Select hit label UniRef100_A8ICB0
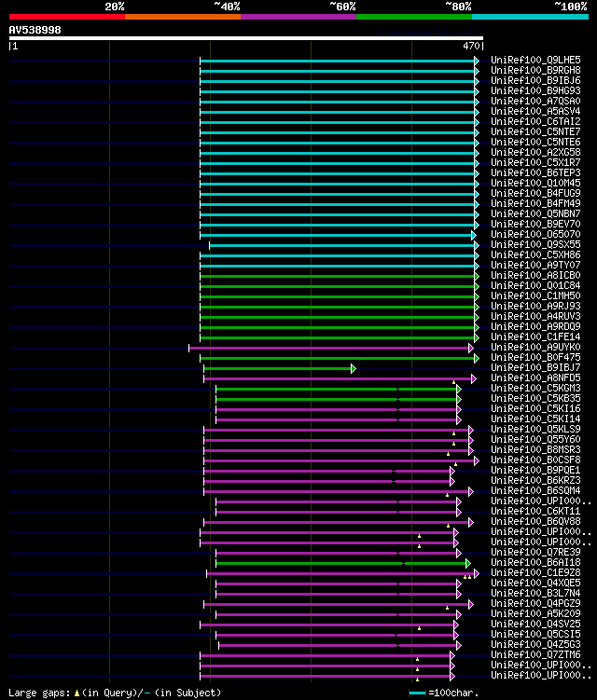 coord(535,276)
